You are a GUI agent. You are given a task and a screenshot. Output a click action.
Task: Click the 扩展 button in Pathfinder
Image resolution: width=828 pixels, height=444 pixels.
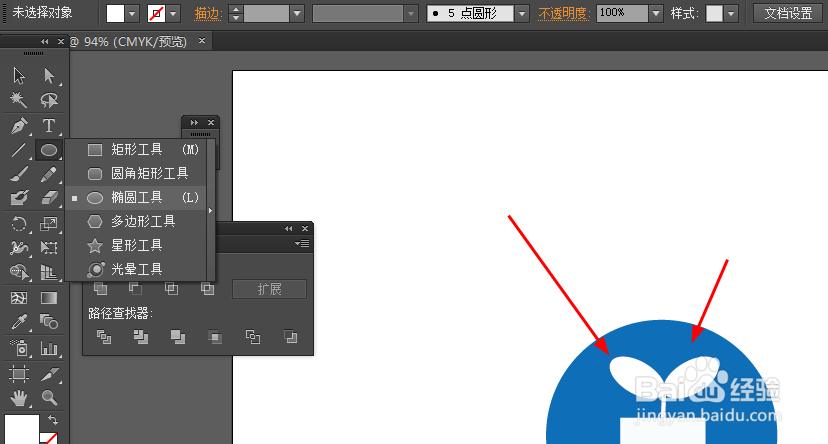269,289
